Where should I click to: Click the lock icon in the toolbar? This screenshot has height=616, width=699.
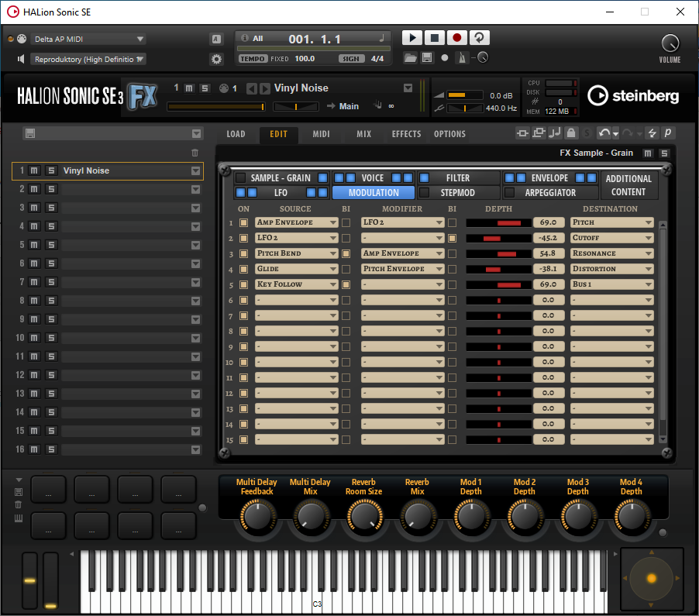click(571, 132)
